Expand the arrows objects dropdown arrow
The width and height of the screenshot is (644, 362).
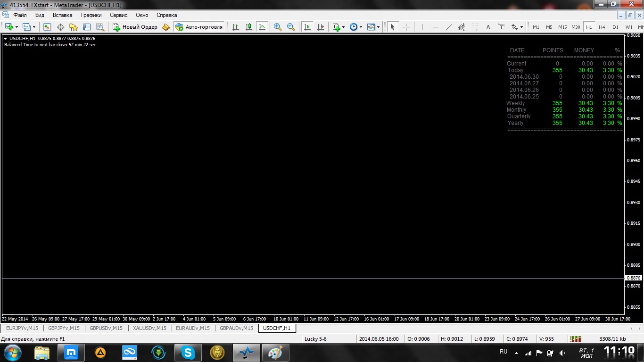(521, 27)
